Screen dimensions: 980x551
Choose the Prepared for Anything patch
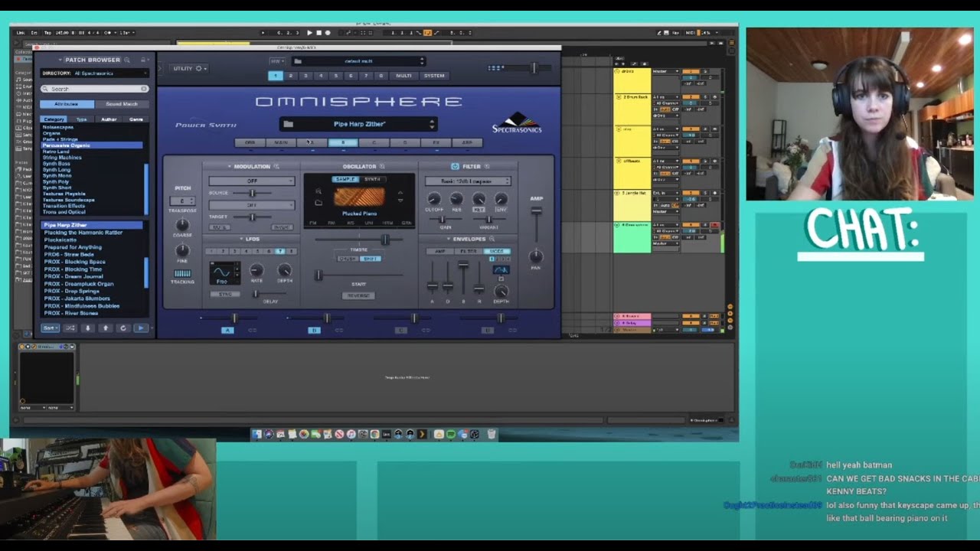pos(73,247)
